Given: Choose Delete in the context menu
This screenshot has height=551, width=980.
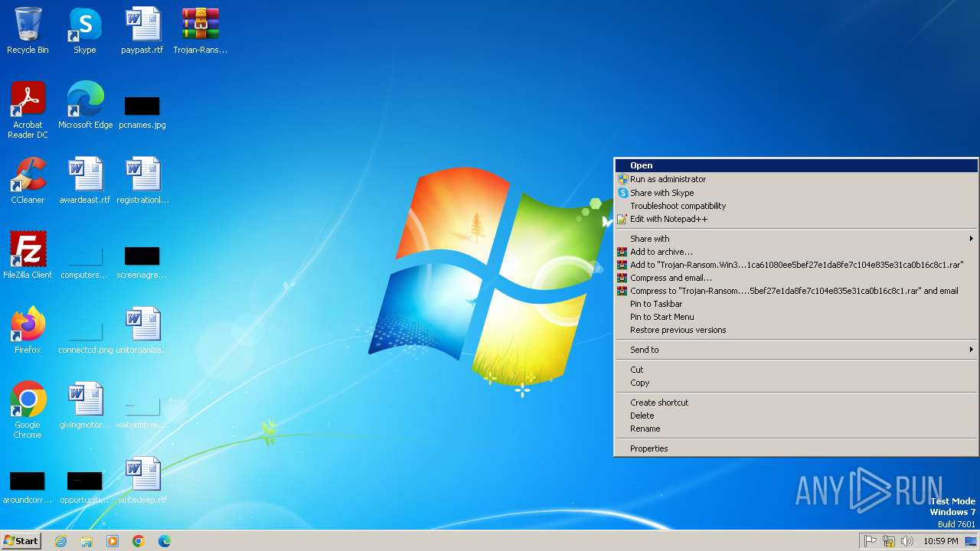Looking at the screenshot, I should [x=796, y=416].
